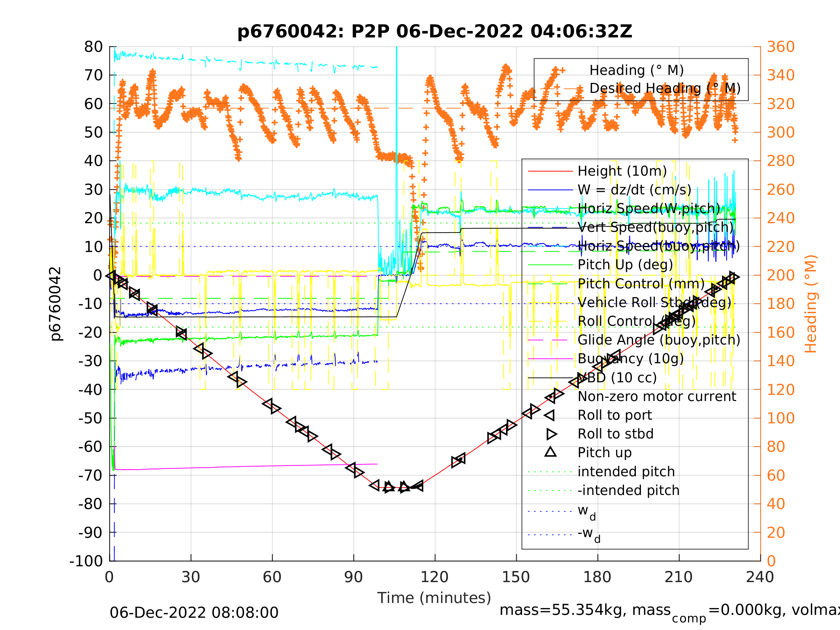Click the vertical 'p6760042' left axis label
Image resolution: width=840 pixels, height=630 pixels.
pos(55,304)
